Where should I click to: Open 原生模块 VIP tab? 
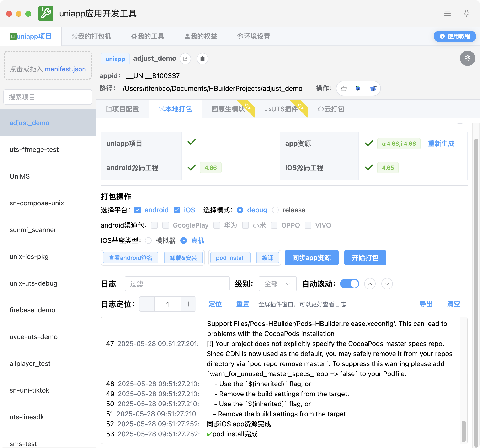tap(228, 109)
